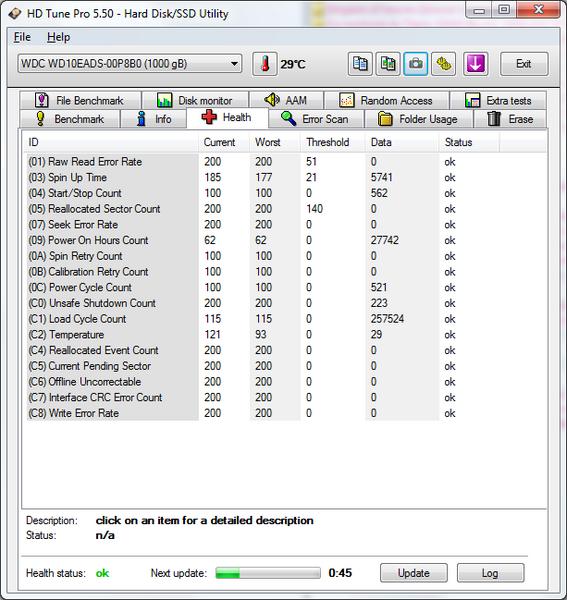Select the Power On Hours Count row
This screenshot has height=600, width=567.
pyautogui.click(x=264, y=240)
